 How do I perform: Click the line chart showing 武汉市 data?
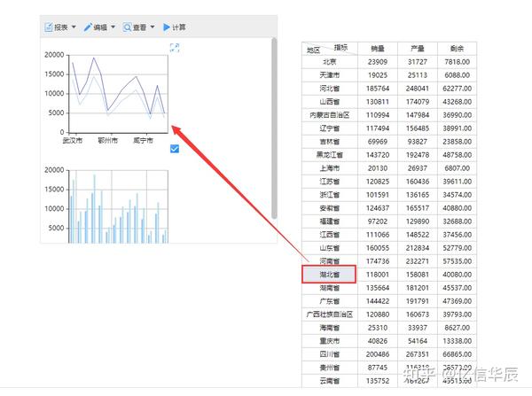[x=118, y=94]
